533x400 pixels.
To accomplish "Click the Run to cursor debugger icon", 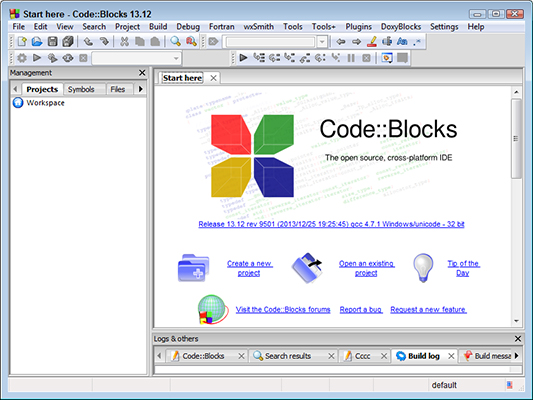I will tap(259, 58).
